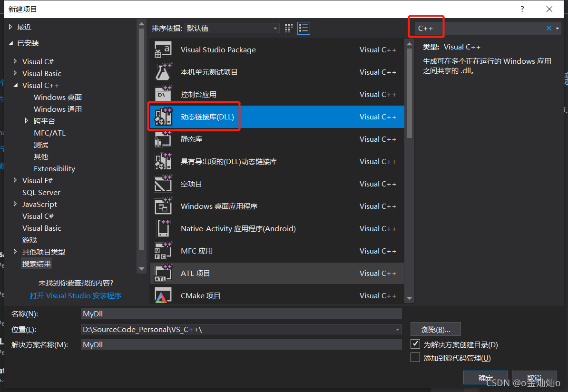Click the 确定 button

[x=485, y=378]
